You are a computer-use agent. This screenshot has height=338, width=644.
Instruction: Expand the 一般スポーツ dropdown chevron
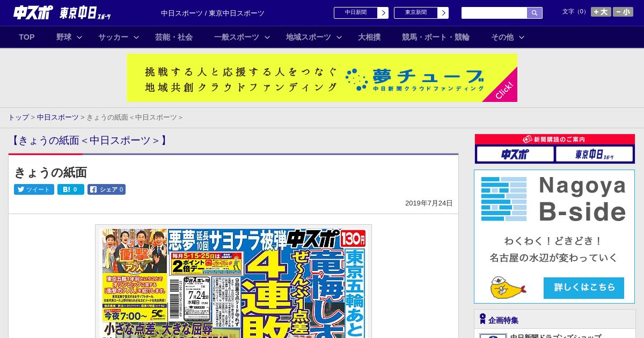pyautogui.click(x=267, y=37)
